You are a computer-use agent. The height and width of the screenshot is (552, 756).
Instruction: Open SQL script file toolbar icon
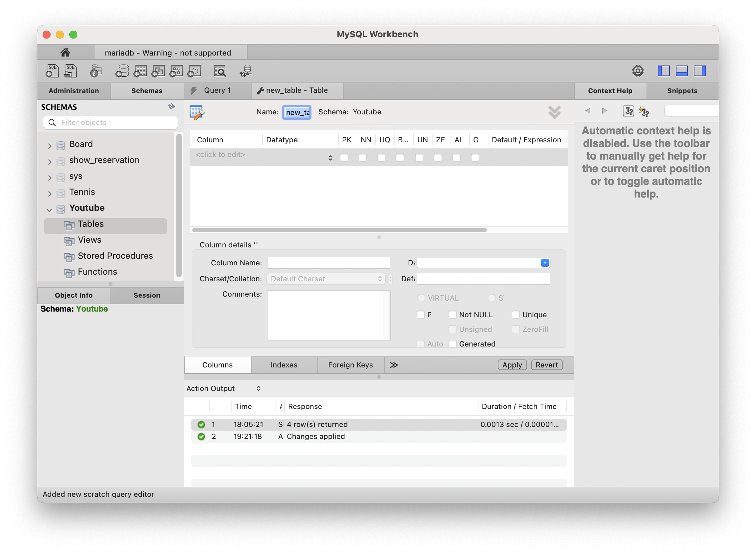[71, 71]
